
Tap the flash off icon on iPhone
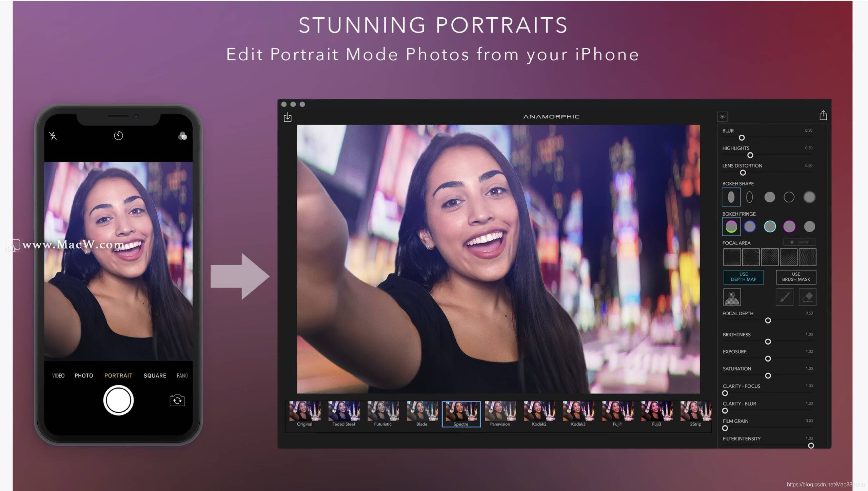(x=53, y=136)
